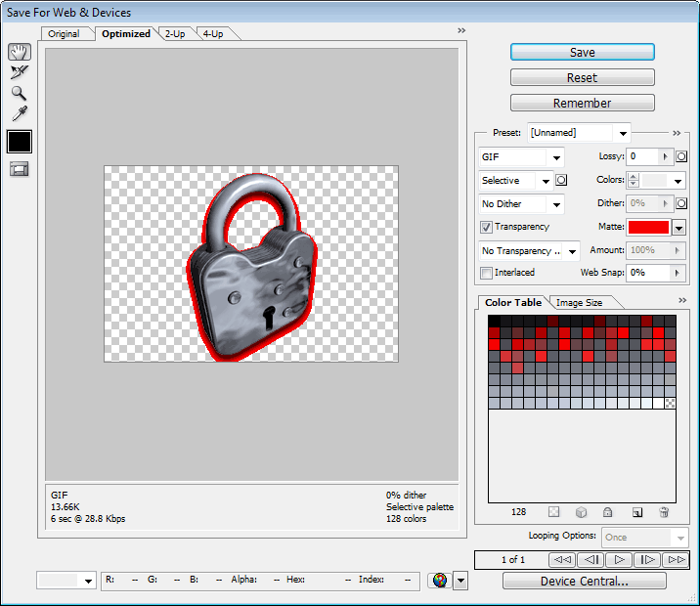Open the Matte color dropdown arrow
The width and height of the screenshot is (700, 606).
click(x=678, y=228)
